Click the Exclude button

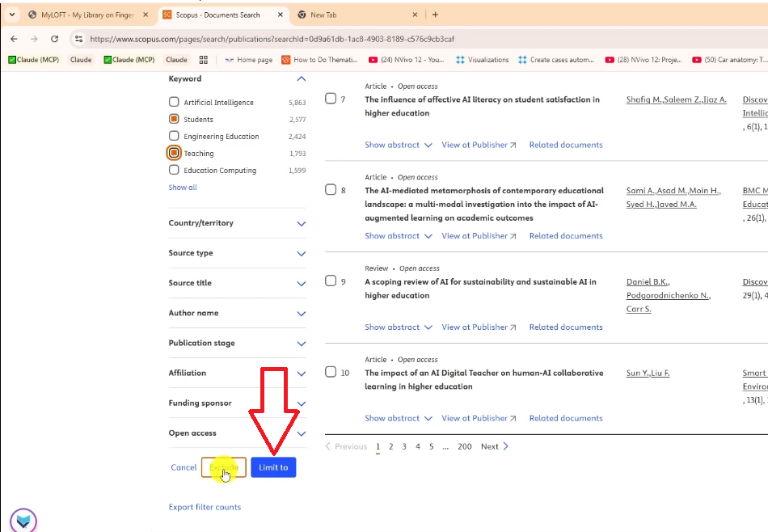pyautogui.click(x=224, y=467)
